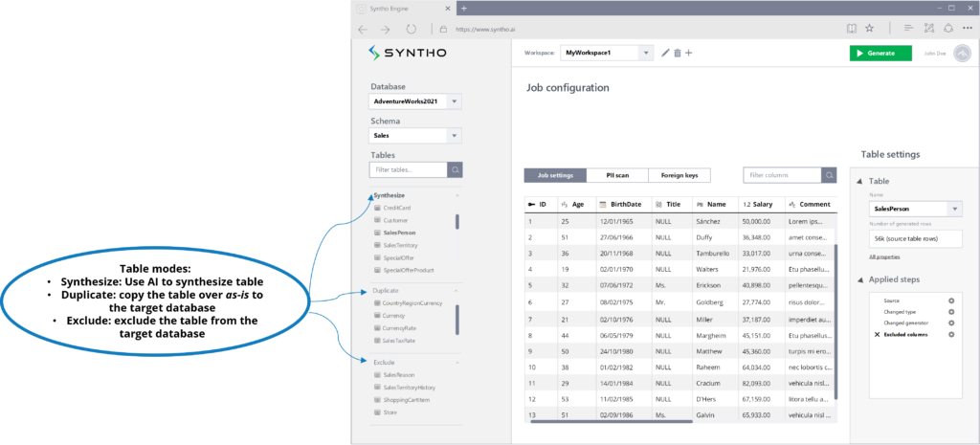Select the CurrencyRate table
The width and height of the screenshot is (980, 445).
(x=398, y=328)
